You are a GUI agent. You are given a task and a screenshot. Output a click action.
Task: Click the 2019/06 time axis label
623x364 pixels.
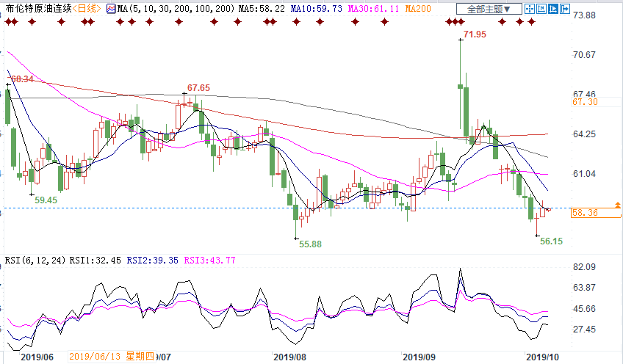pos(37,357)
